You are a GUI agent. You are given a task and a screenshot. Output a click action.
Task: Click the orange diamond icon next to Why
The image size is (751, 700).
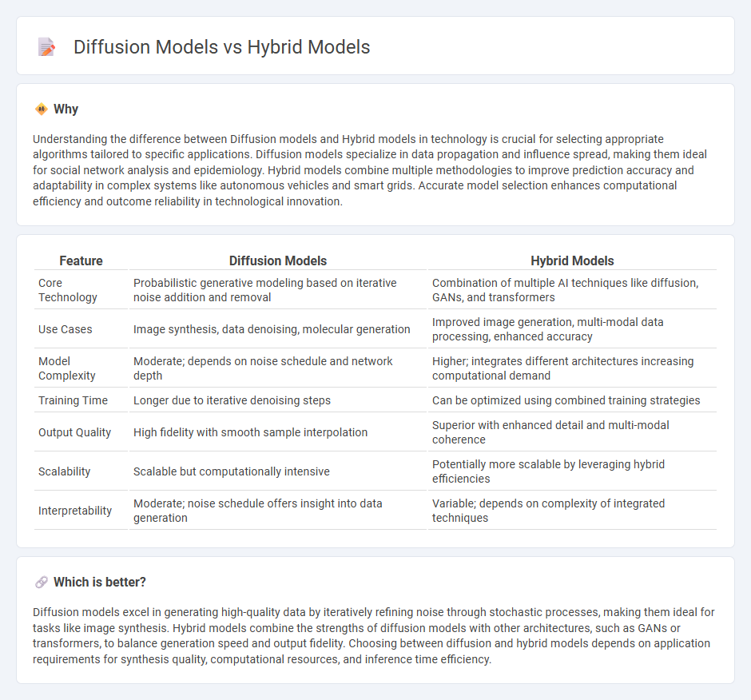click(42, 109)
